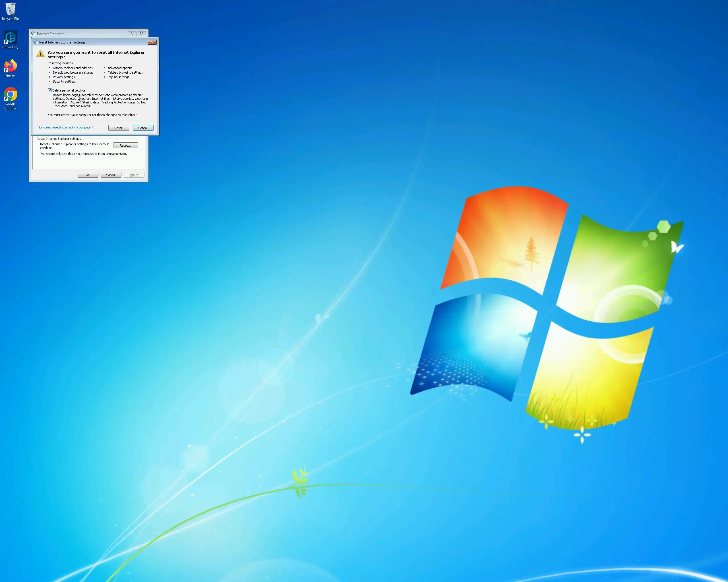728x582 pixels.
Task: Open 'How does resetting affect my computer?' link
Action: click(x=65, y=128)
